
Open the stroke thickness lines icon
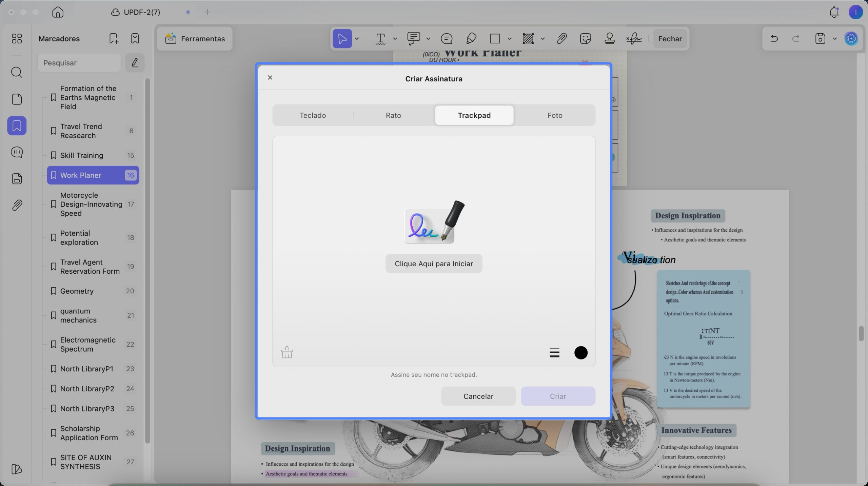[x=554, y=353]
